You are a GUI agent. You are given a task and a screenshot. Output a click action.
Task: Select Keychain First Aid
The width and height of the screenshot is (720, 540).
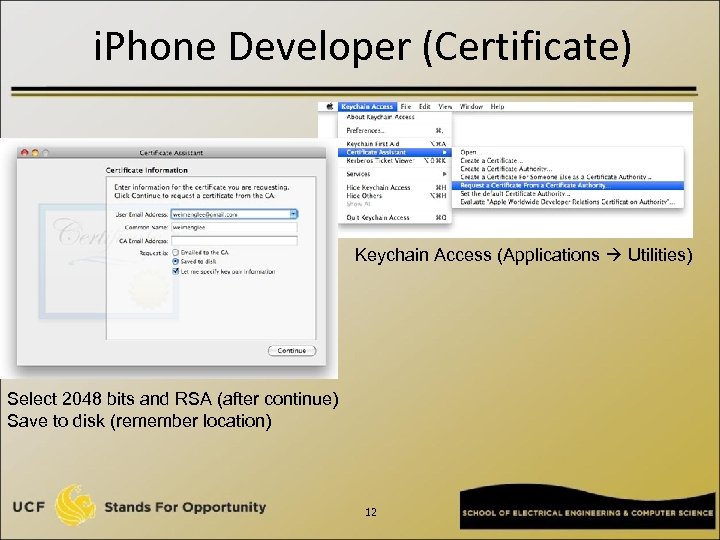pyautogui.click(x=394, y=144)
